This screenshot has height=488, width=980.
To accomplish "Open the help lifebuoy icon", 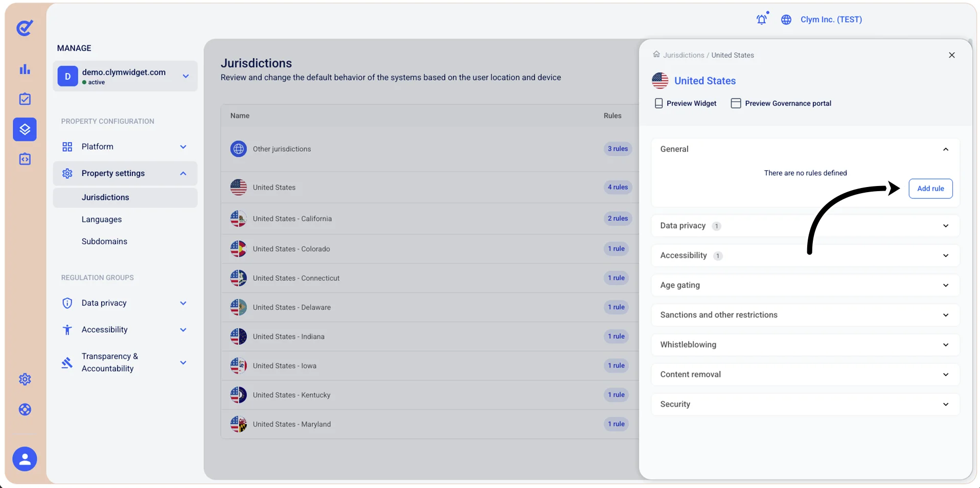I will [25, 409].
